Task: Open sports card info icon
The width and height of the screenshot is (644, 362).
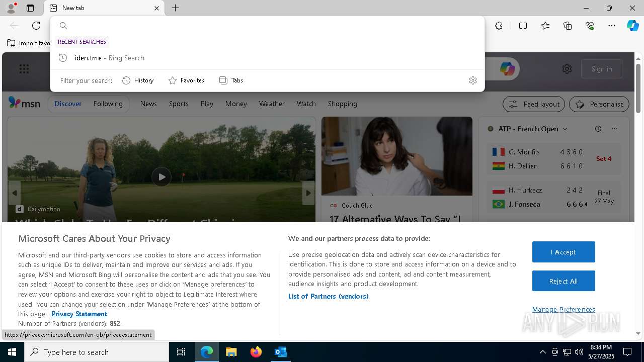Action: tap(598, 129)
